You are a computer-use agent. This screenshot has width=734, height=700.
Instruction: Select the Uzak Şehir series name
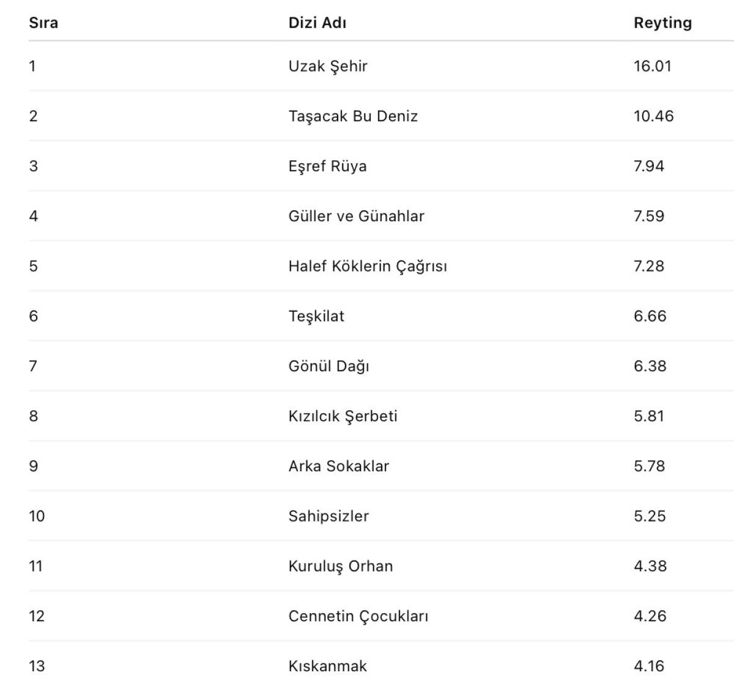(x=328, y=66)
